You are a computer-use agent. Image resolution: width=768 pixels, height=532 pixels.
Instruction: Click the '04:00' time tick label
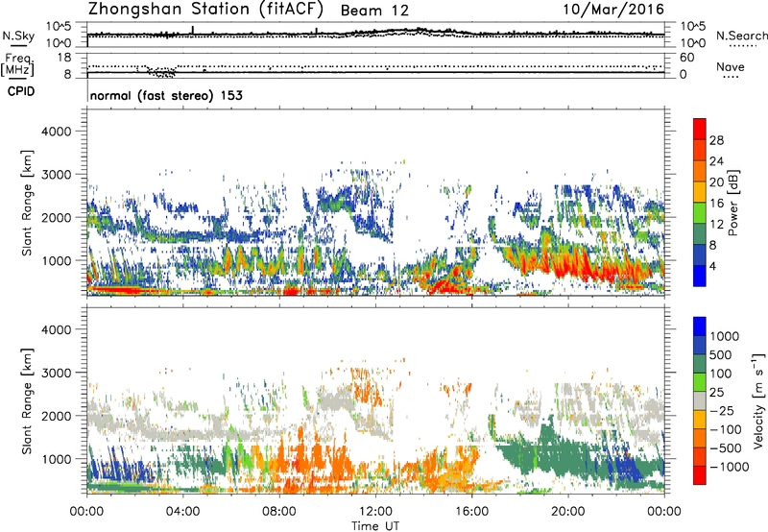[x=183, y=512]
